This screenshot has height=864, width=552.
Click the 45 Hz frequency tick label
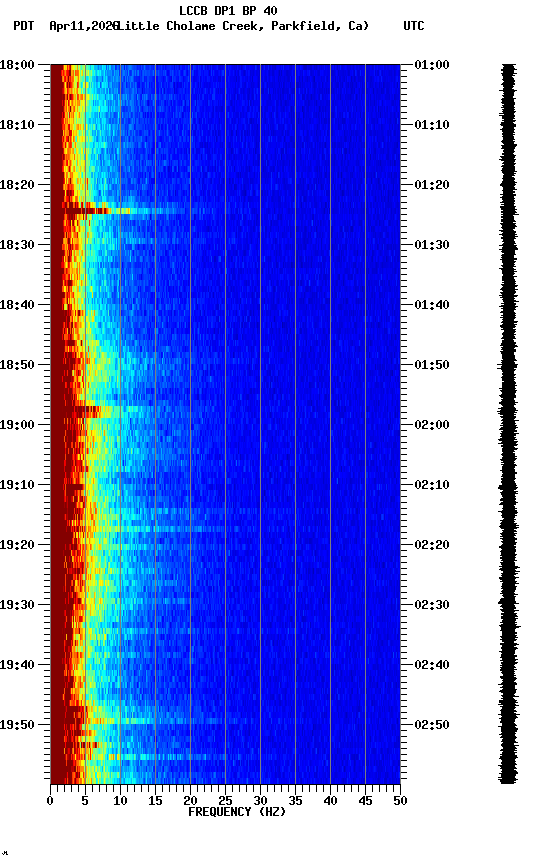pyautogui.click(x=365, y=801)
